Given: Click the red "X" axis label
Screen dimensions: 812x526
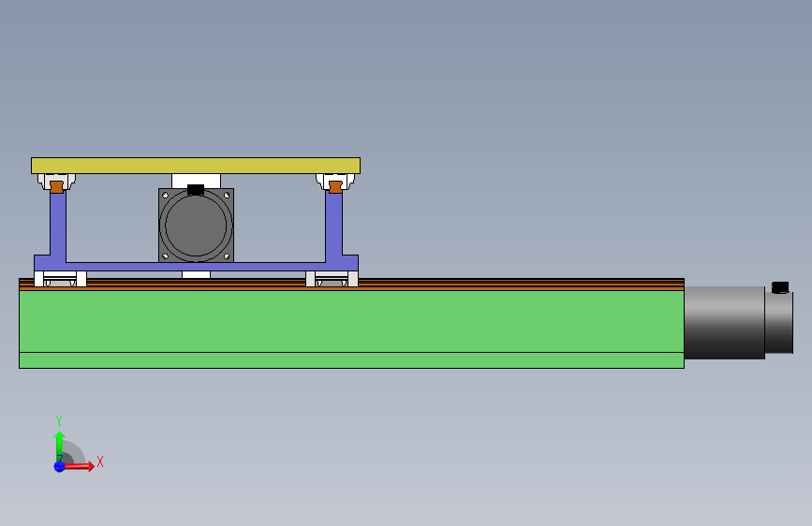Looking at the screenshot, I should click(100, 461).
